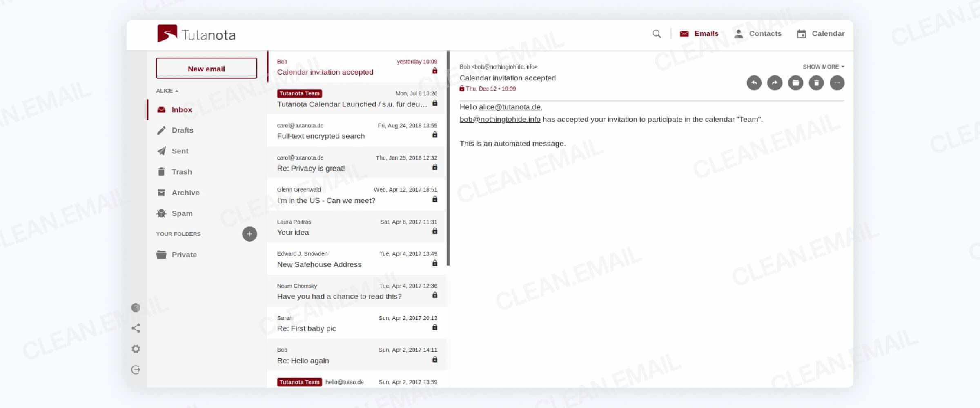980x408 pixels.
Task: Expand the SHOW MORE details dropdown
Action: click(823, 66)
